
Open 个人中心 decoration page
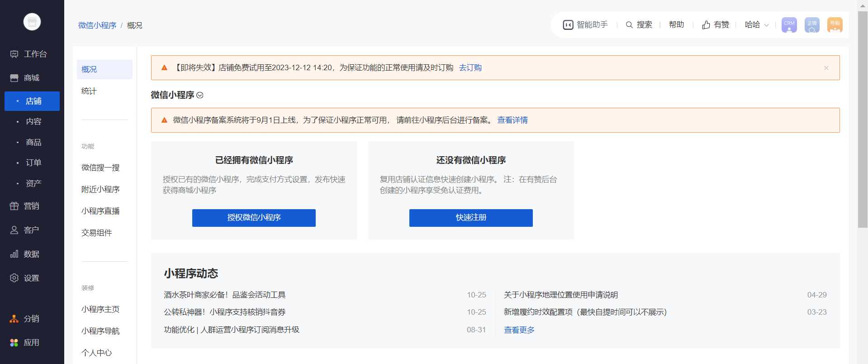coord(96,353)
